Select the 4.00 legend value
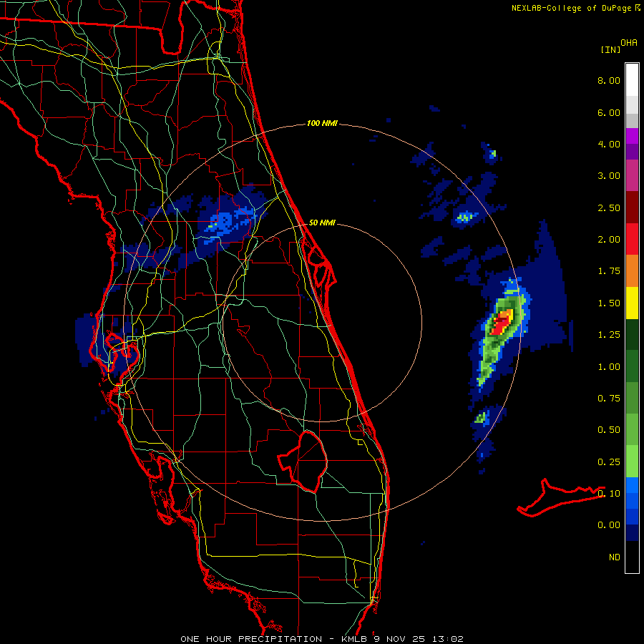Image resolution: width=644 pixels, height=644 pixels. tap(609, 144)
